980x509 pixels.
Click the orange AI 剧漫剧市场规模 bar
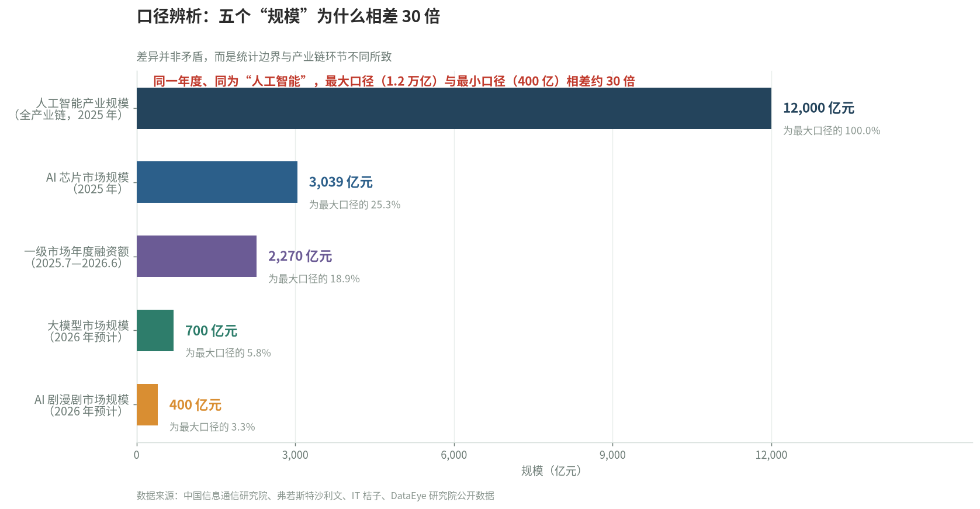coord(147,405)
